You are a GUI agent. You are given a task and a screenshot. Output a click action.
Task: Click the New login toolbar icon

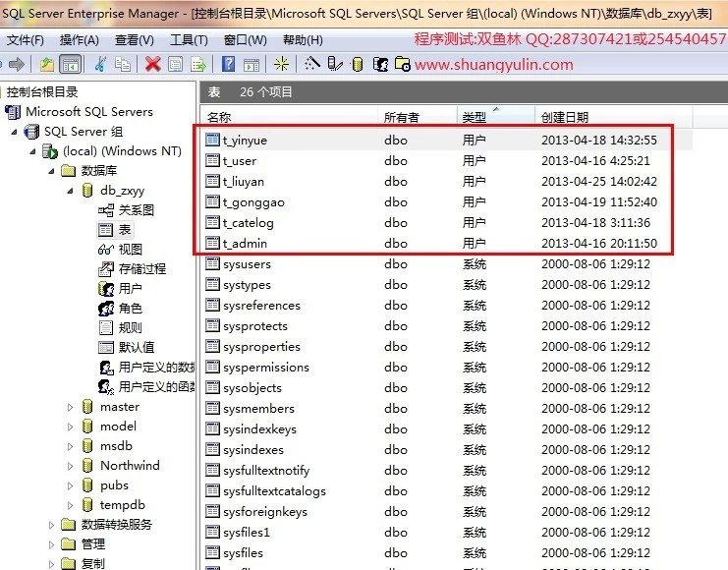(x=380, y=64)
